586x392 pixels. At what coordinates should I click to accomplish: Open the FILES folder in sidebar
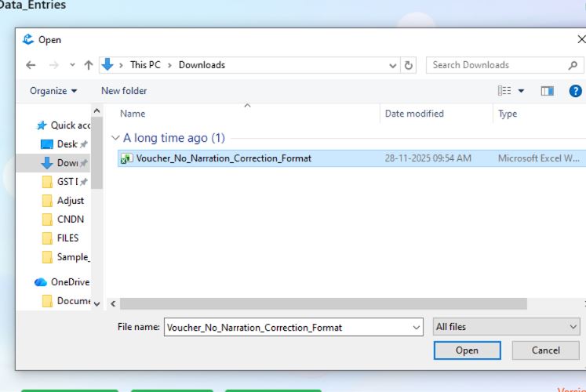[x=67, y=238]
